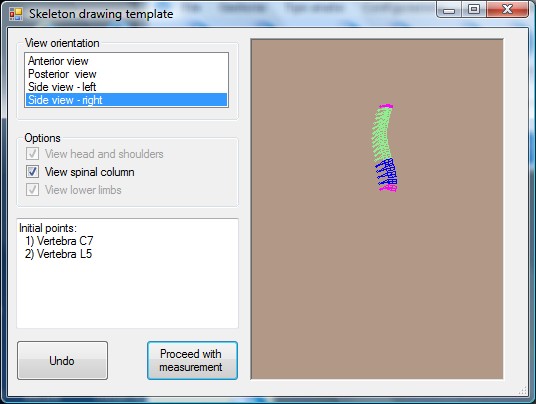The width and height of the screenshot is (536, 404).
Task: Click the Undo button
Action: coord(62,360)
